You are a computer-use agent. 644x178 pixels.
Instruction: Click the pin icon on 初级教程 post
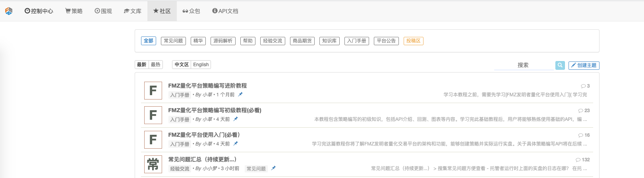[236, 119]
